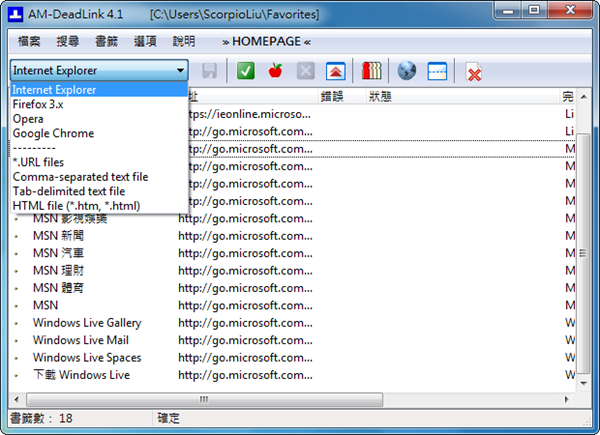Click the » HOMEPAGE « link
600x435 pixels.
(x=266, y=41)
